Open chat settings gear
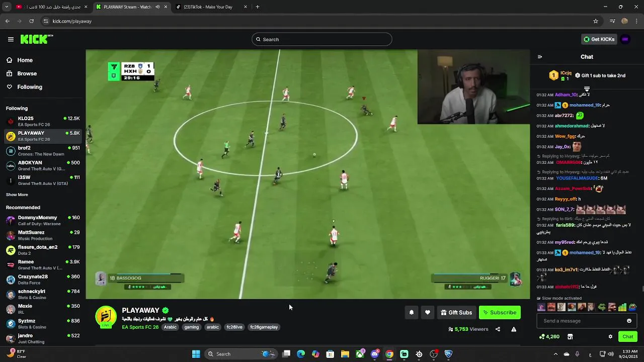Image resolution: width=644 pixels, height=362 pixels. tap(610, 336)
